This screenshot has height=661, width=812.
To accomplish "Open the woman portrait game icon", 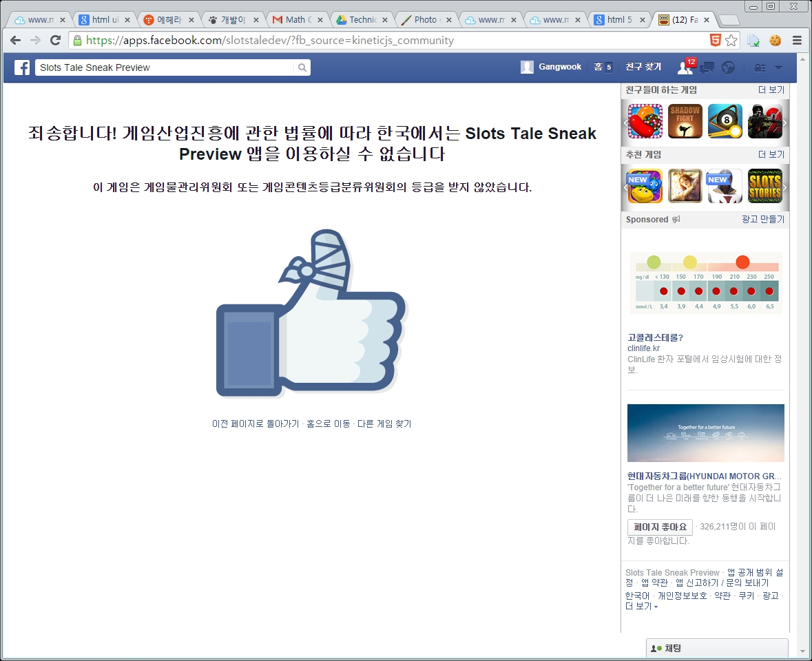I will (685, 186).
